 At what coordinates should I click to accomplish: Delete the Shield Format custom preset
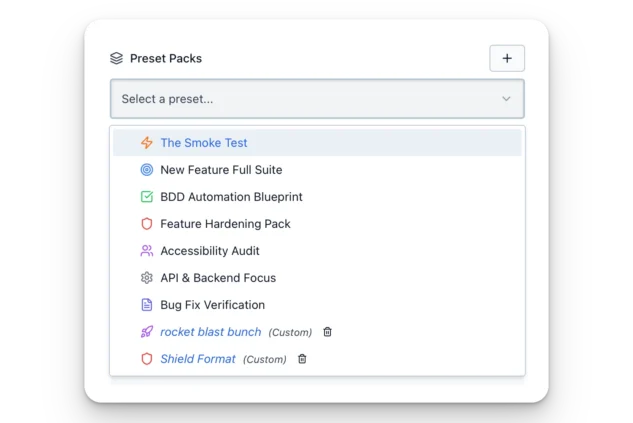[x=302, y=359]
